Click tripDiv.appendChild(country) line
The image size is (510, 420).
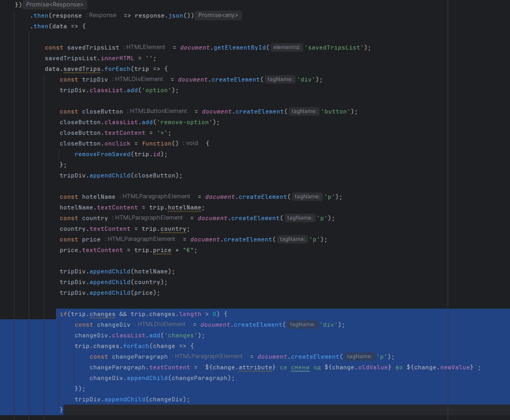tap(113, 282)
